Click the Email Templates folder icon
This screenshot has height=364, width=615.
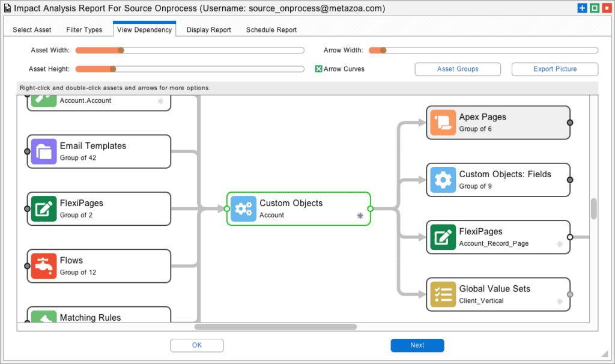[43, 151]
